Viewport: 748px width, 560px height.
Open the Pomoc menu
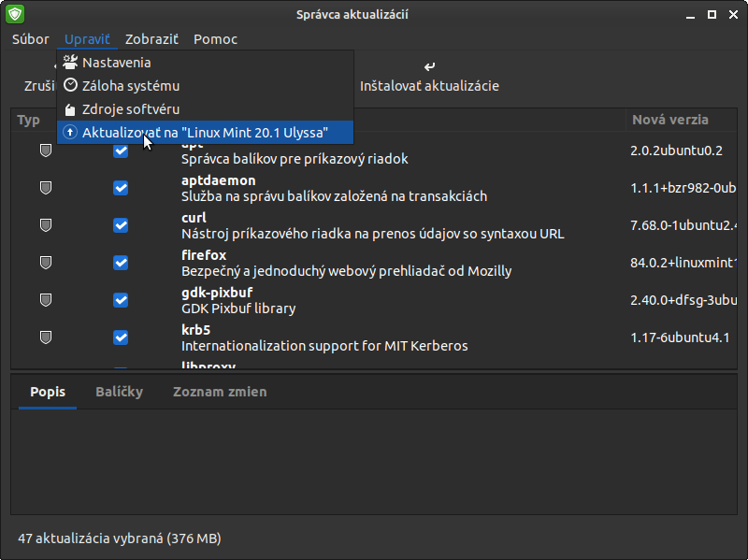(x=215, y=39)
